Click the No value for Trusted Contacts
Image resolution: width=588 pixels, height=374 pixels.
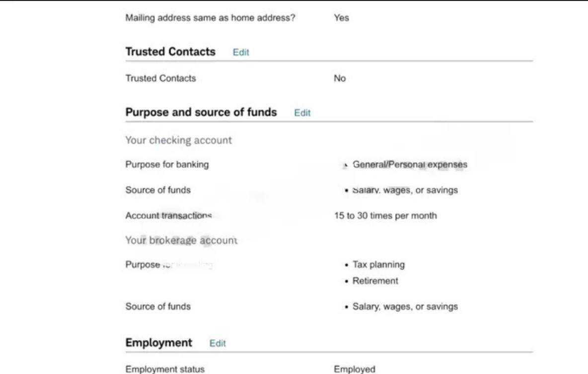coord(340,78)
